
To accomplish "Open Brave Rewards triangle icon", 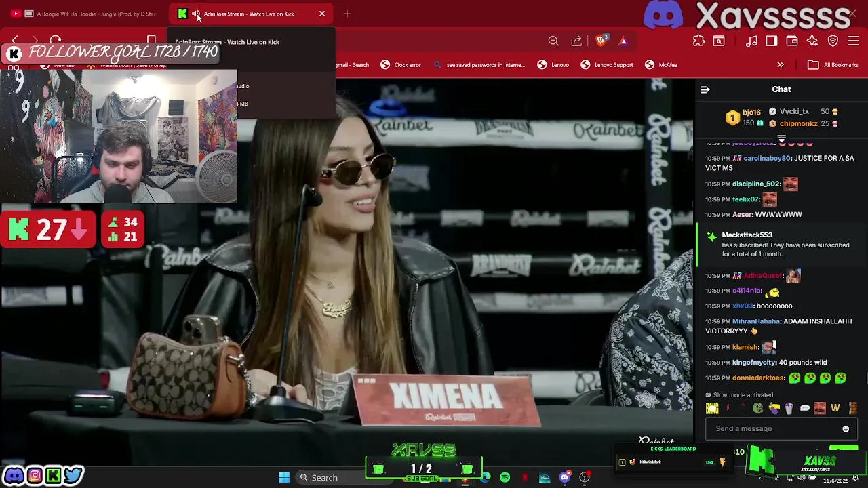I will [623, 41].
